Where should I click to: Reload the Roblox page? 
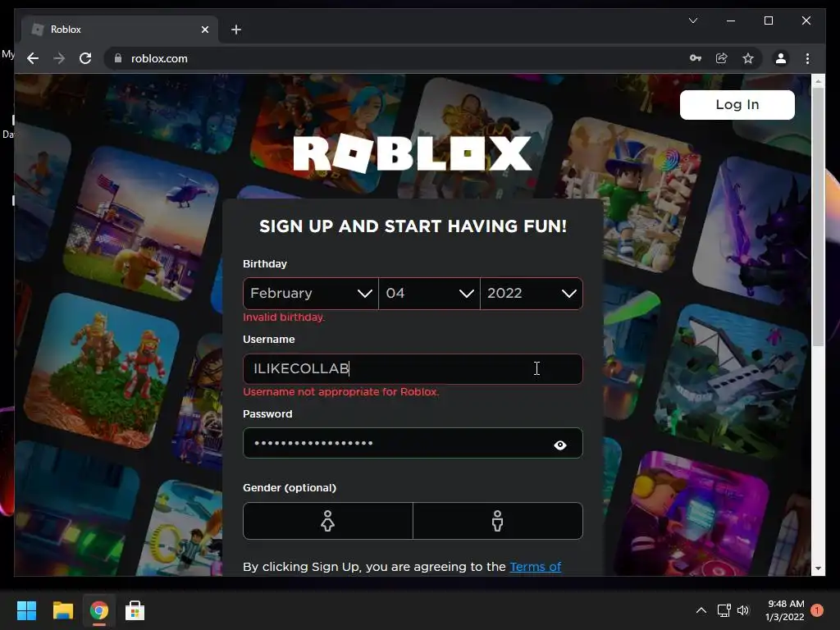pyautogui.click(x=85, y=58)
